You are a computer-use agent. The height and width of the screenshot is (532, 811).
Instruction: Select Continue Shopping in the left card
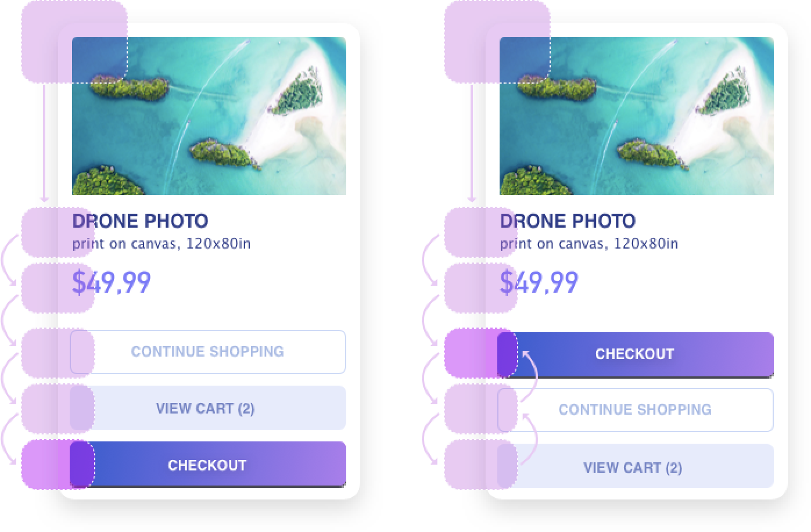[208, 352]
